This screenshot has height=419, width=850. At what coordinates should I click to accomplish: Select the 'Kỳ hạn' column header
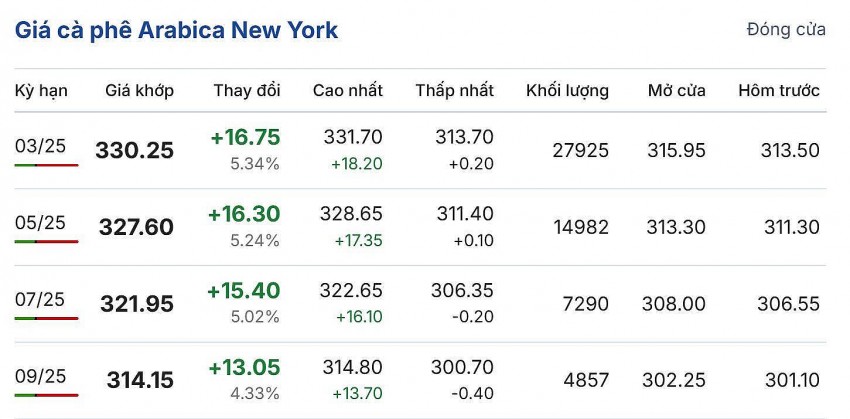pos(41,91)
